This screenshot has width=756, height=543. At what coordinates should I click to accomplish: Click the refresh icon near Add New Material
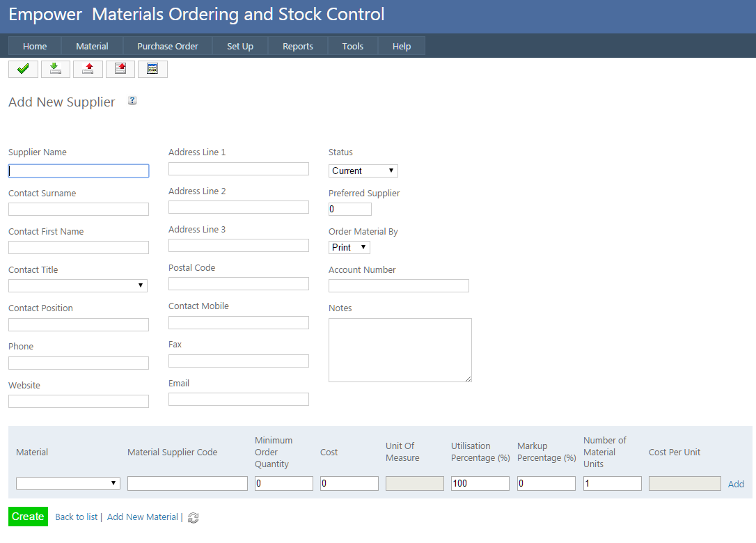[x=194, y=517]
